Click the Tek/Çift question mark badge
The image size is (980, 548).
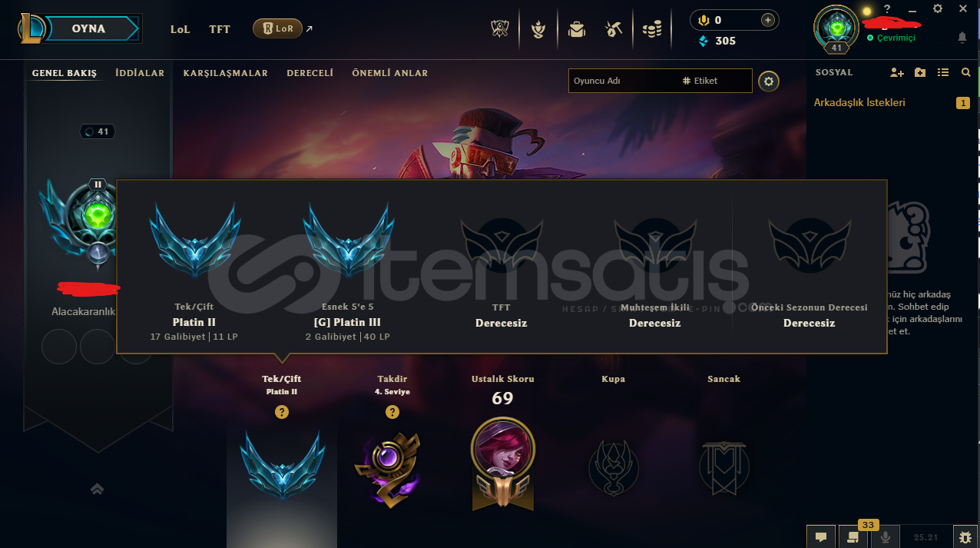[x=282, y=412]
